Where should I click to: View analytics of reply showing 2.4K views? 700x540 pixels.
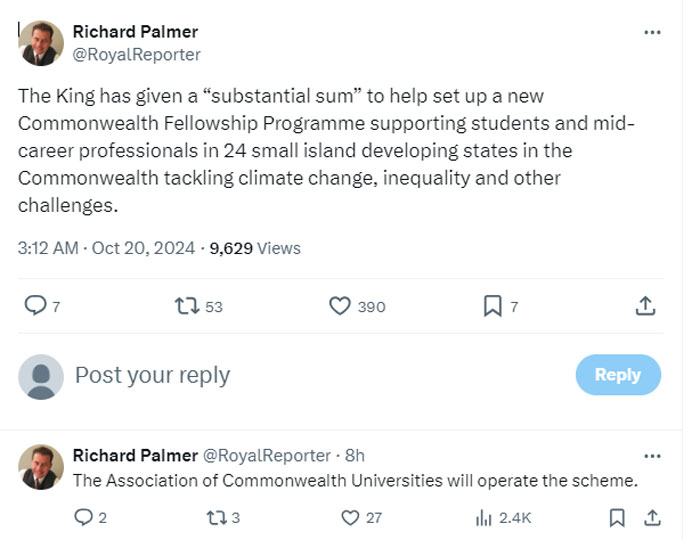click(x=485, y=517)
